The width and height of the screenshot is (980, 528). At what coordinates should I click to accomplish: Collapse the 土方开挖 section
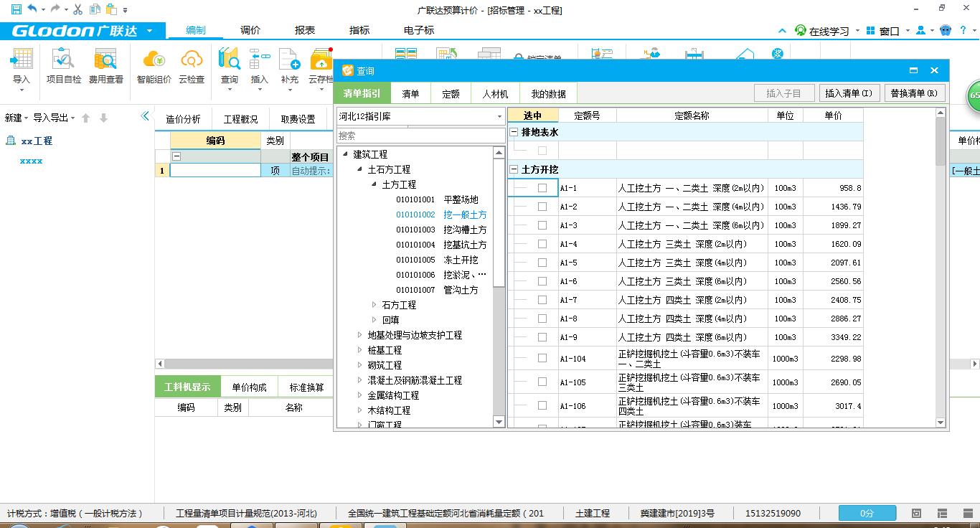pyautogui.click(x=512, y=168)
